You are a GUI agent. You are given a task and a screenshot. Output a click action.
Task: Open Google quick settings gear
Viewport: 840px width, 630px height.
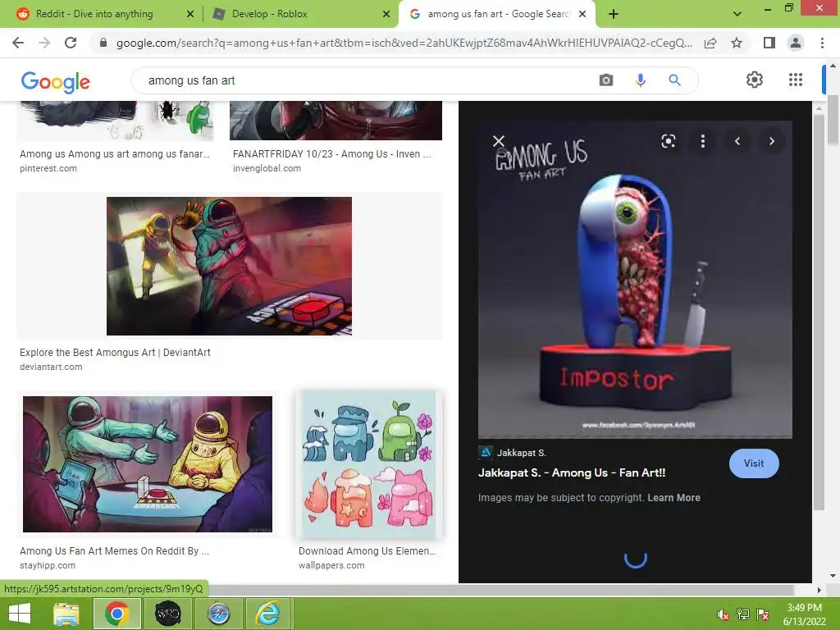coord(755,80)
